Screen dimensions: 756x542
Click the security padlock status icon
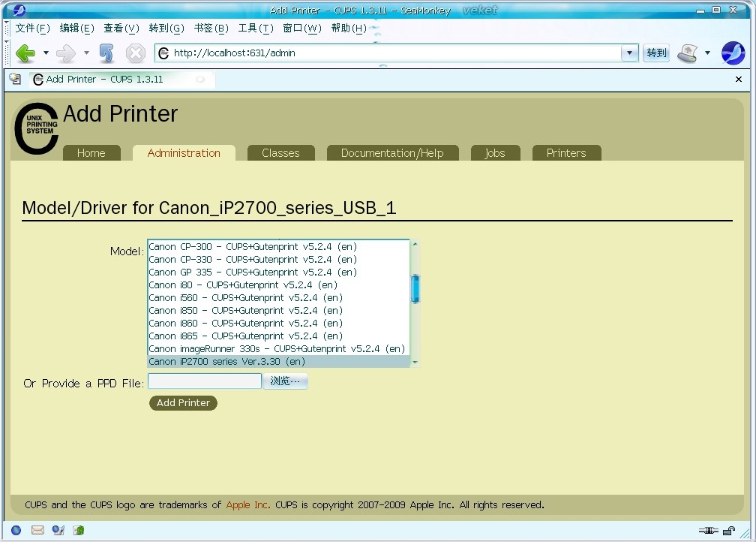[729, 531]
